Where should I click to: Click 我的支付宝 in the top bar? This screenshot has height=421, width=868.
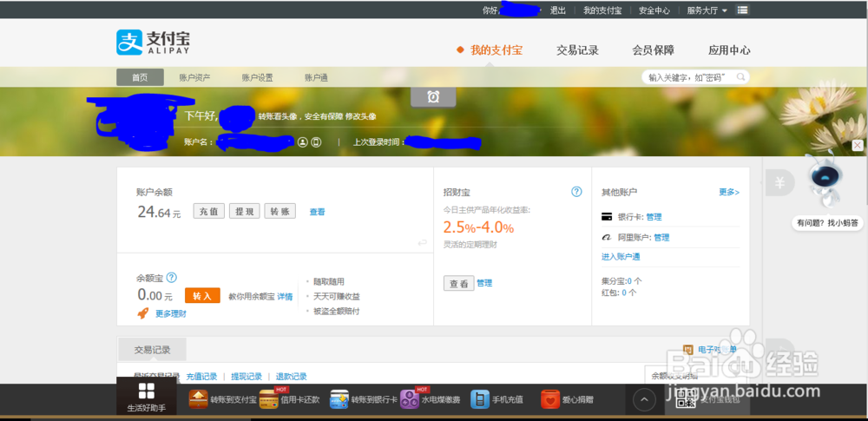click(x=602, y=10)
